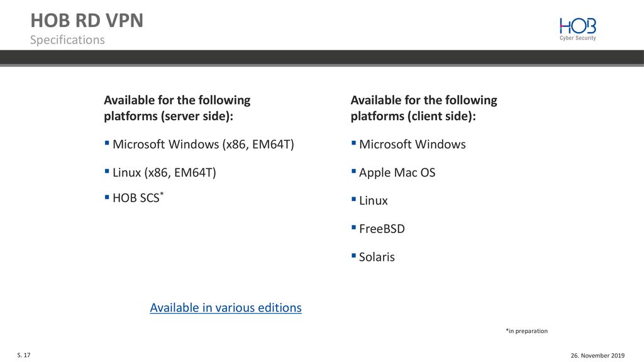Click the dark header divider bar
The image size is (644, 362).
(322, 58)
